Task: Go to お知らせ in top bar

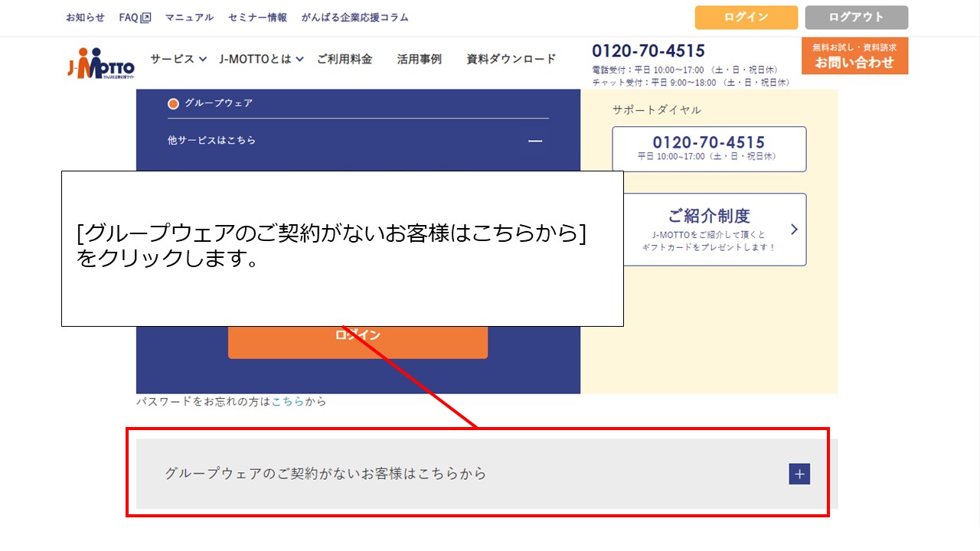Action: point(85,18)
